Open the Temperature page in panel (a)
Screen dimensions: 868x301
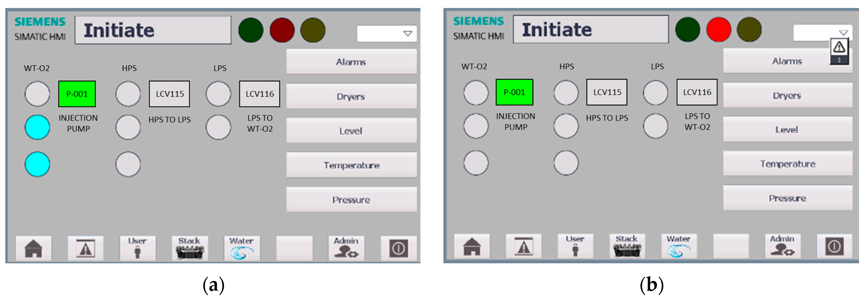click(x=351, y=165)
